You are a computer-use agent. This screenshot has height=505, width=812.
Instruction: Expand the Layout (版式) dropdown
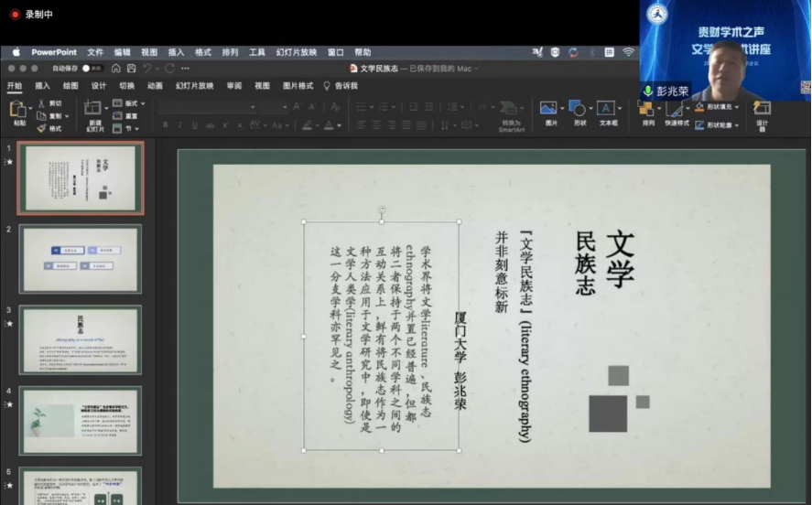130,103
